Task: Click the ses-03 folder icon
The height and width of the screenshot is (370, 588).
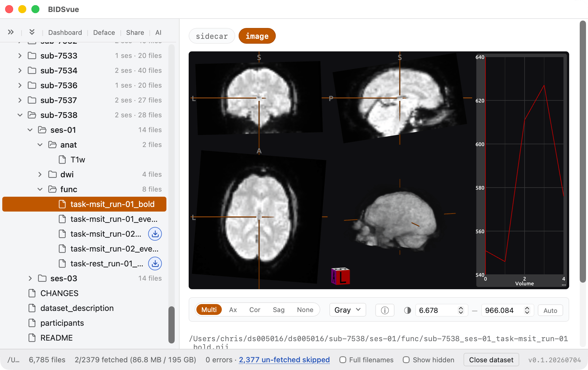Action: coord(42,278)
